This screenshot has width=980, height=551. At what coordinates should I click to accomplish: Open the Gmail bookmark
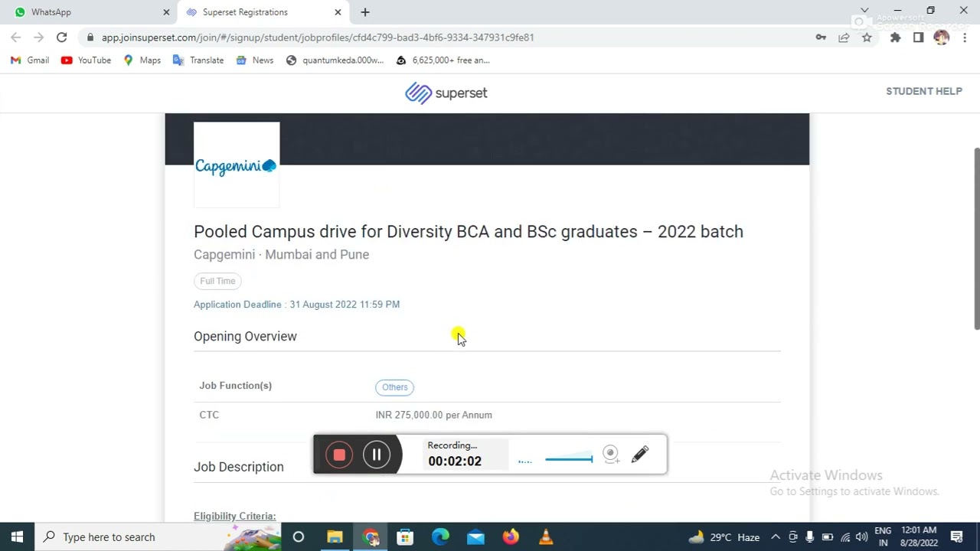[30, 60]
